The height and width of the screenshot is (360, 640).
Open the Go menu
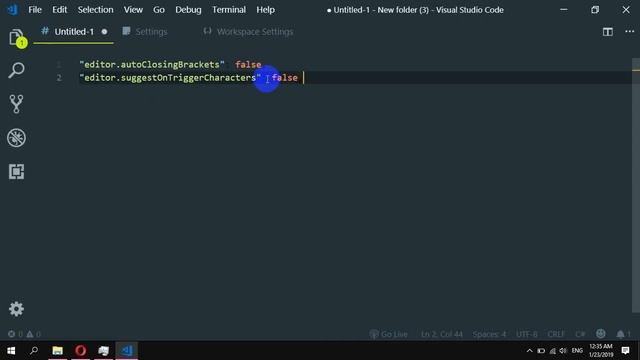tap(159, 10)
